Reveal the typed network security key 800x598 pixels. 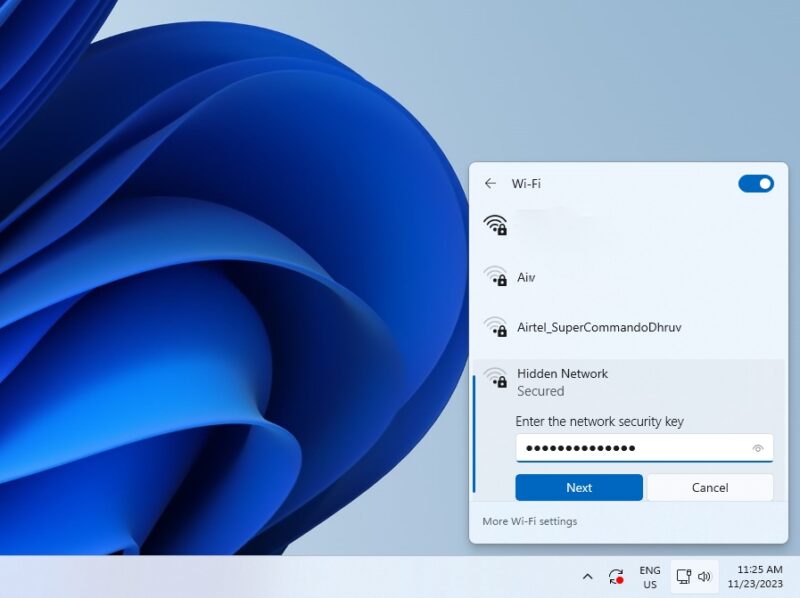click(x=758, y=448)
